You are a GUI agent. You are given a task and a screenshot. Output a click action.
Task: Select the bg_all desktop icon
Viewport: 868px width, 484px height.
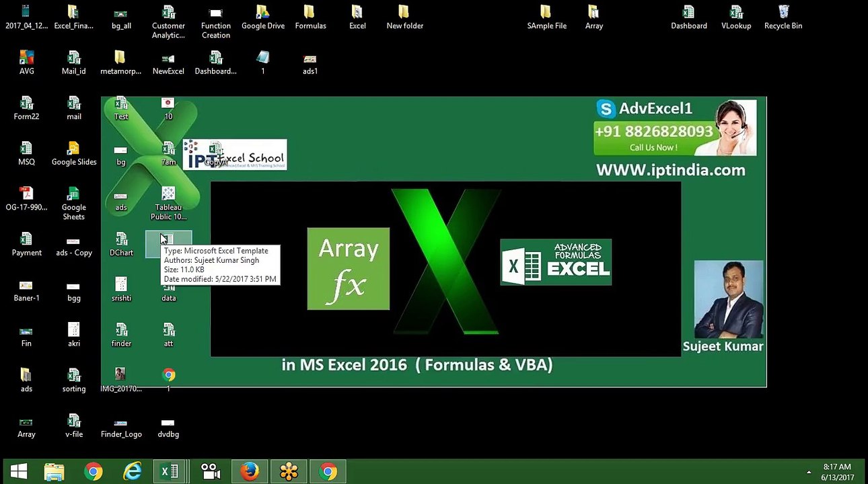(x=121, y=17)
